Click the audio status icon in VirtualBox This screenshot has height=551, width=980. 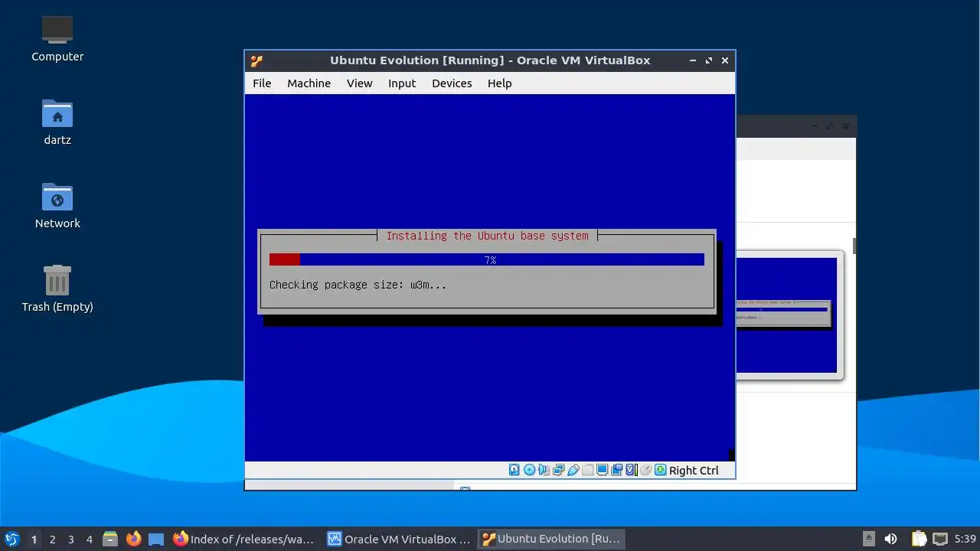click(x=544, y=470)
